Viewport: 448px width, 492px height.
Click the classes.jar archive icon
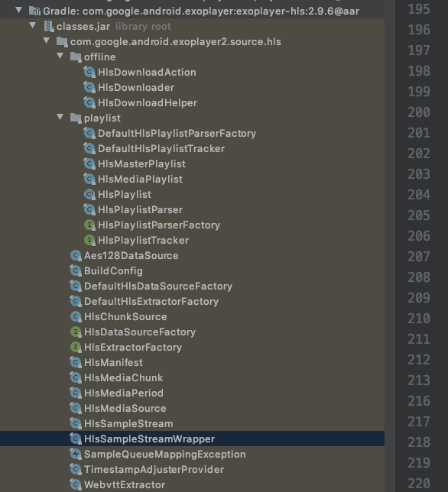[x=49, y=26]
